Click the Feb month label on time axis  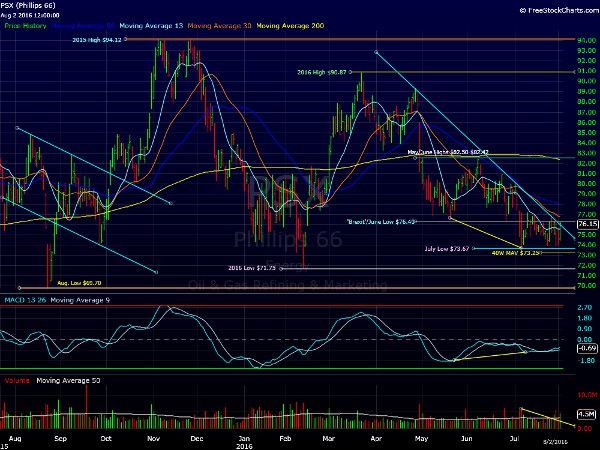click(285, 439)
